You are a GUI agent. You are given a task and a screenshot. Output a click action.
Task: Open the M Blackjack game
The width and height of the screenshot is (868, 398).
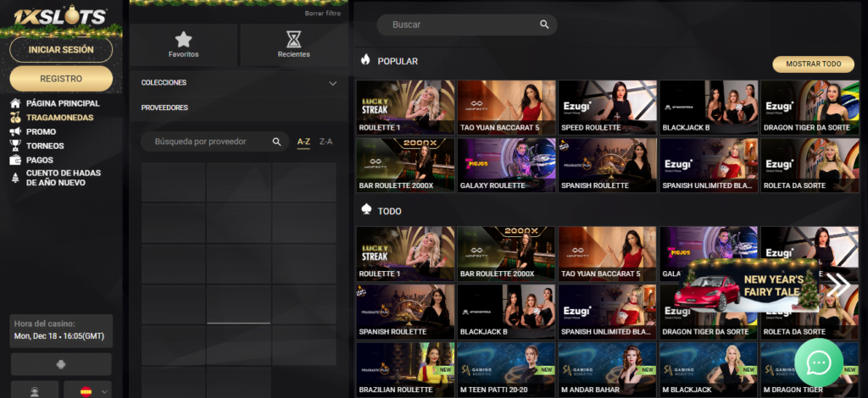pyautogui.click(x=709, y=369)
